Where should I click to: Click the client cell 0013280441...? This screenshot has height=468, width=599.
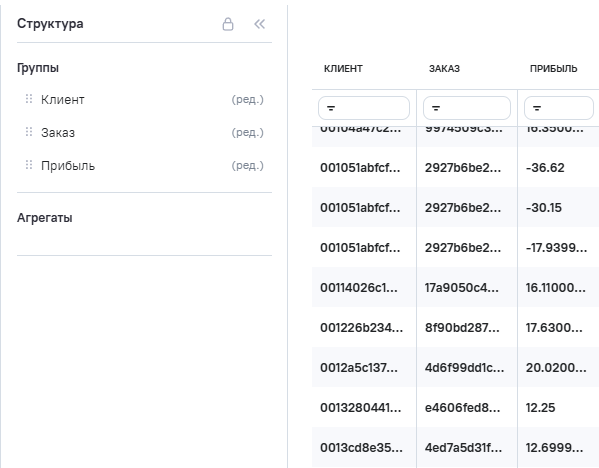click(361, 408)
